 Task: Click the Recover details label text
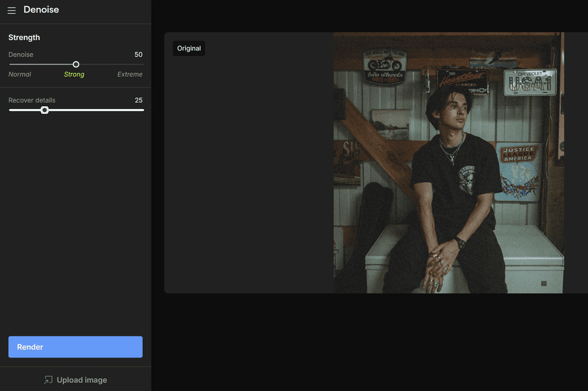(32, 101)
